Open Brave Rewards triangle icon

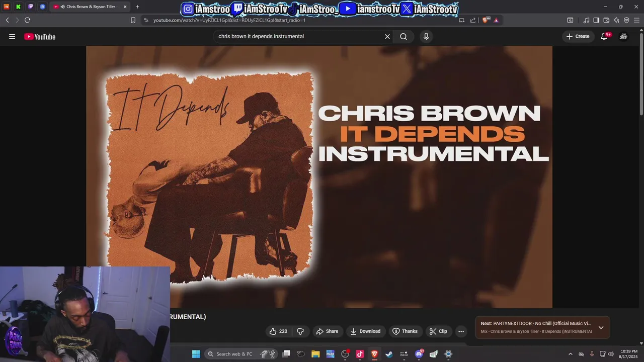pos(496,20)
